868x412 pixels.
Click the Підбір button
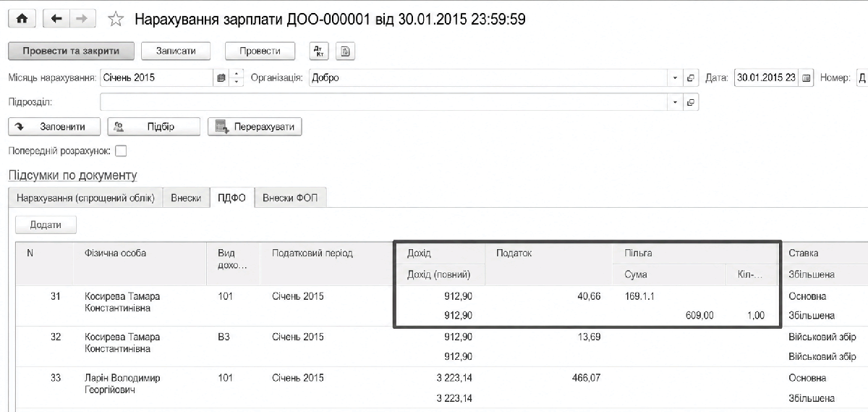pos(153,126)
